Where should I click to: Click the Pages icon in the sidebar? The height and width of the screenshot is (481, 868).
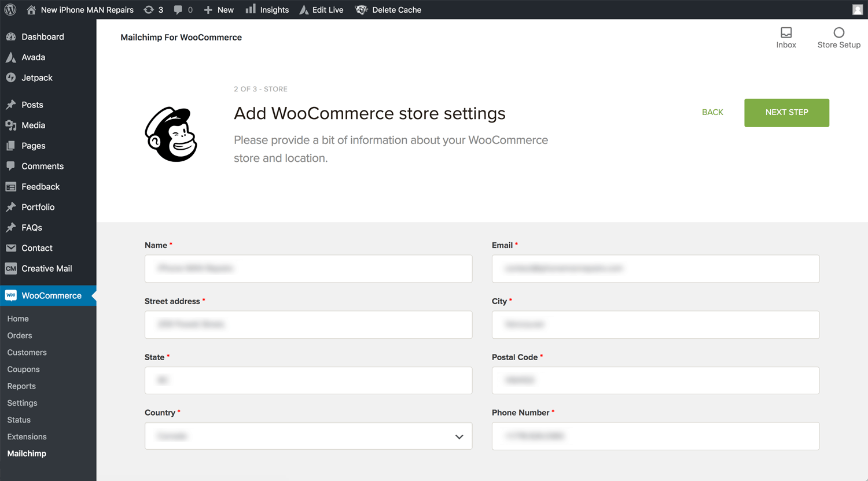point(11,146)
